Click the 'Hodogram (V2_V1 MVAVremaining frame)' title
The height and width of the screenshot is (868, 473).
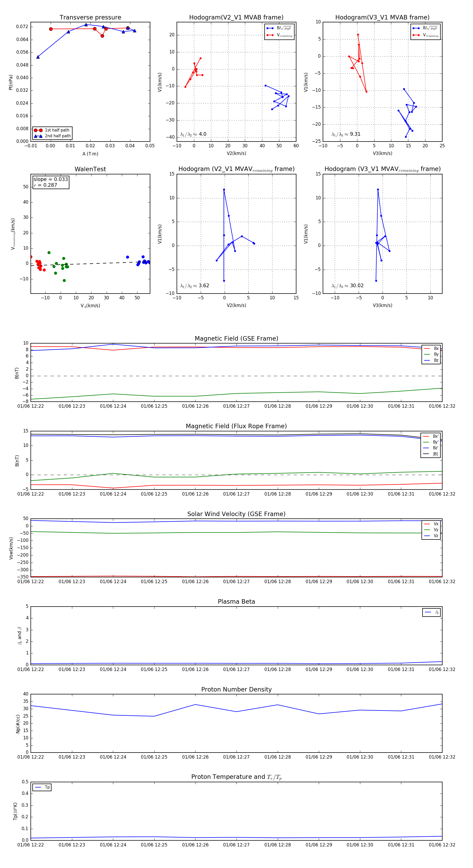236,169
